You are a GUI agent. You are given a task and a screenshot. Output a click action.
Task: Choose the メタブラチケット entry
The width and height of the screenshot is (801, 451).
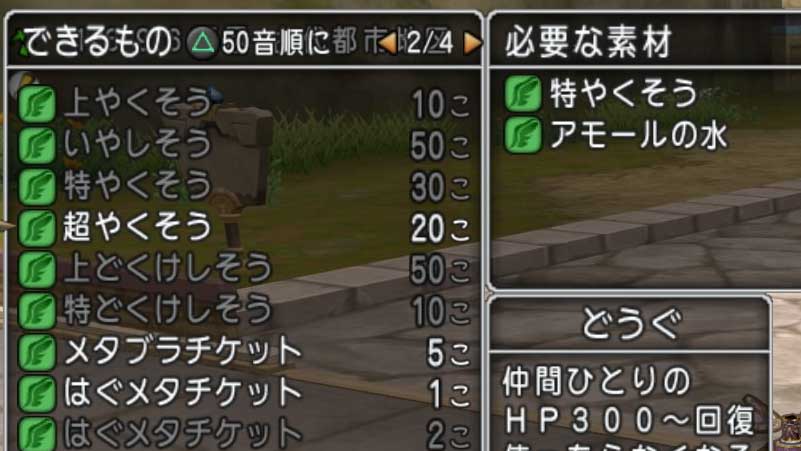point(244,352)
